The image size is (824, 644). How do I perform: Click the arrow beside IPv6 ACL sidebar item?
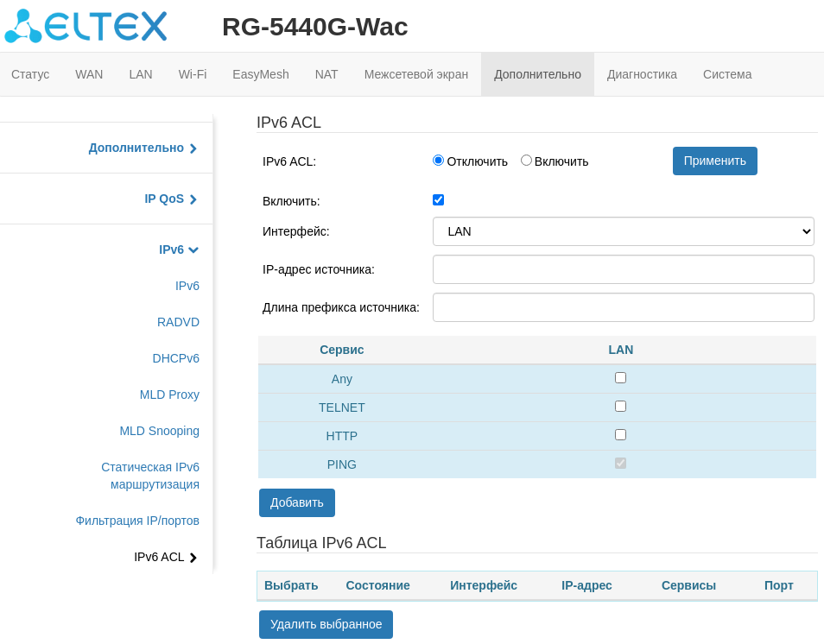pos(193,558)
